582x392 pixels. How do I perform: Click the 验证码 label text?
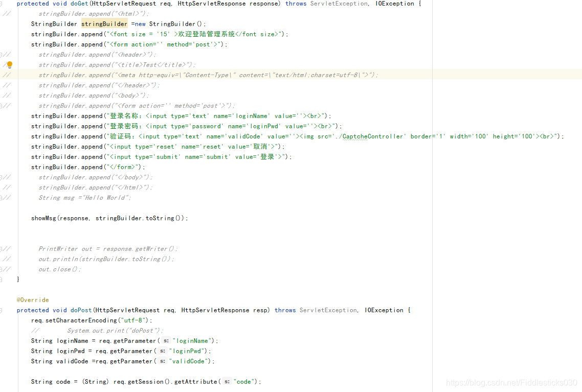121,136
